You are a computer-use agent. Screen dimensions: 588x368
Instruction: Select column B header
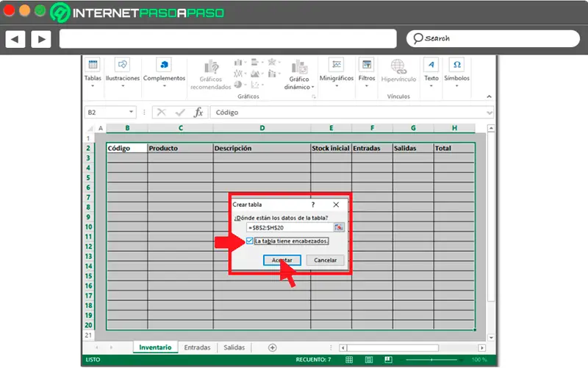(127, 128)
